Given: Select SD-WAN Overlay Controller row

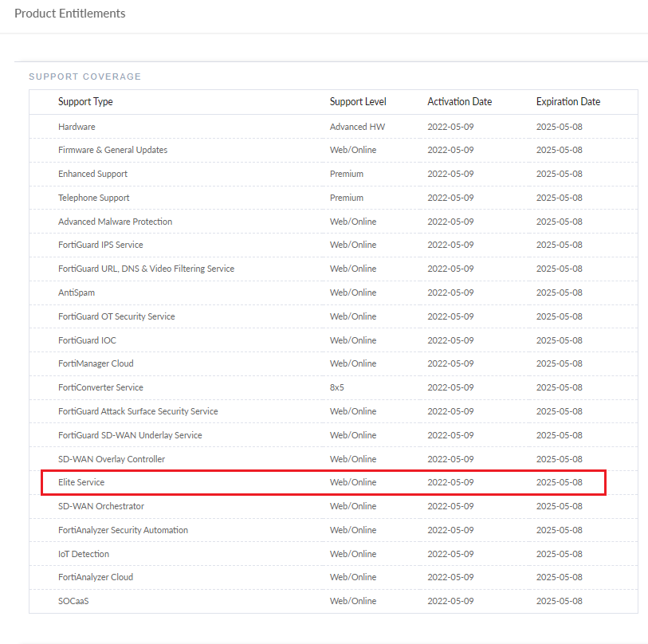Looking at the screenshot, I should click(112, 459).
